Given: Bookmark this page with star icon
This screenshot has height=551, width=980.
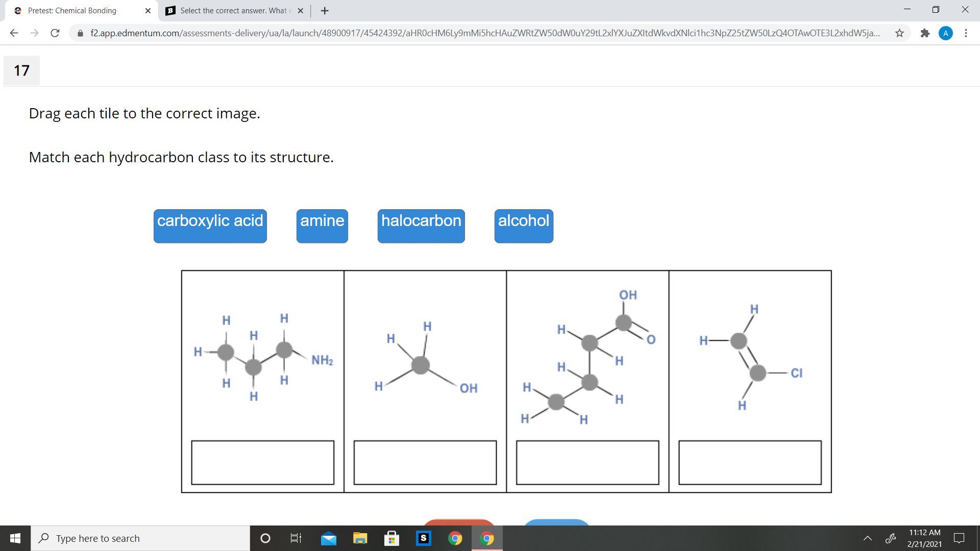Looking at the screenshot, I should (x=899, y=33).
